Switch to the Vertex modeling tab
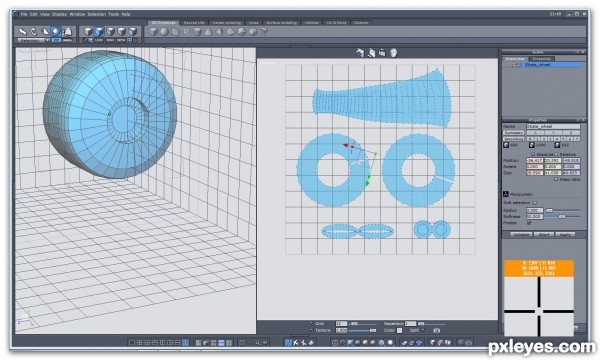The height and width of the screenshot is (360, 600). (226, 23)
